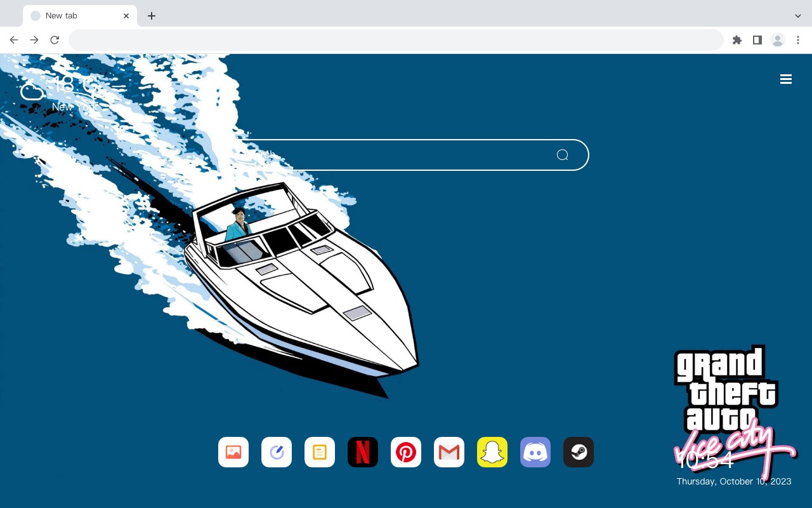The height and width of the screenshot is (508, 812).
Task: Open the hamburger menu on the page
Action: tap(786, 79)
